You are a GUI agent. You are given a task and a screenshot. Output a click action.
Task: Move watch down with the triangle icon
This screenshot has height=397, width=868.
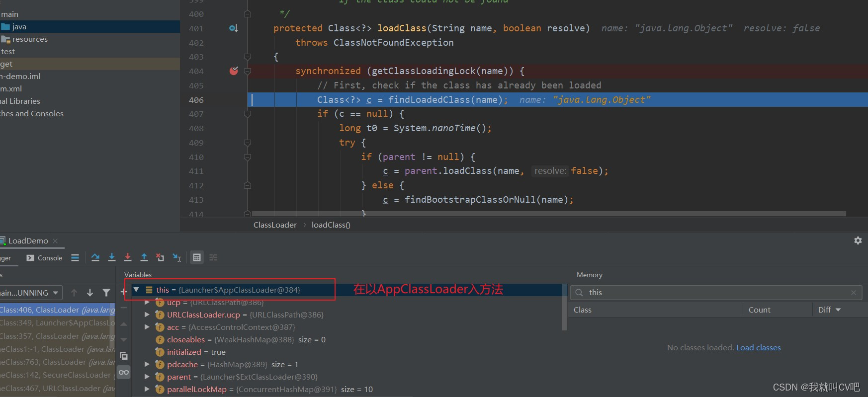[x=124, y=340]
